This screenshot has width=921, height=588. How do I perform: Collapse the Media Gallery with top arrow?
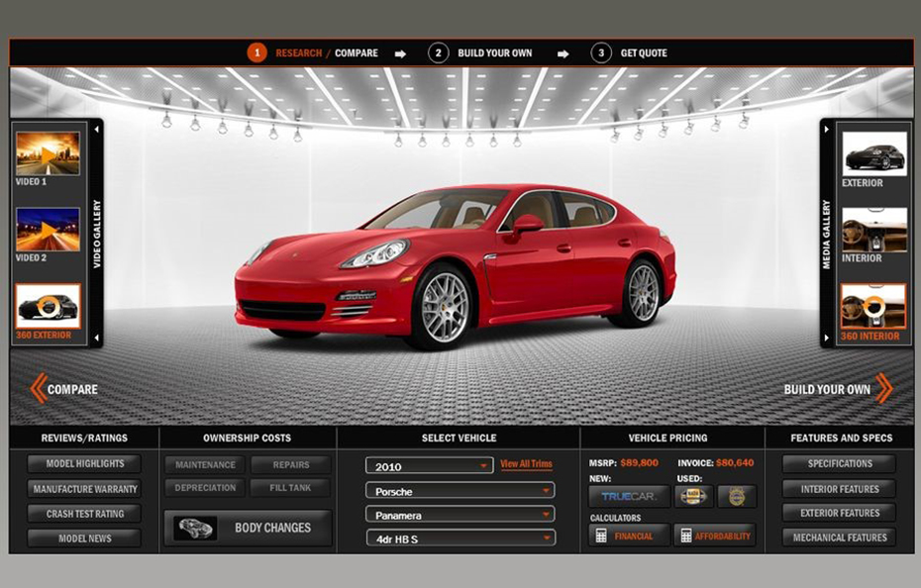(x=826, y=130)
